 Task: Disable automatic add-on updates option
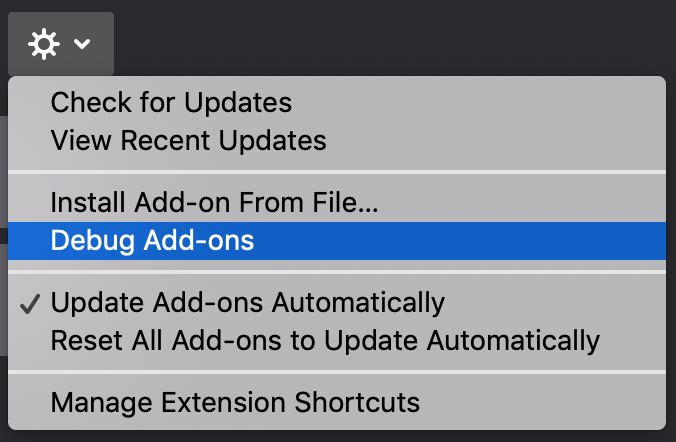(337, 303)
